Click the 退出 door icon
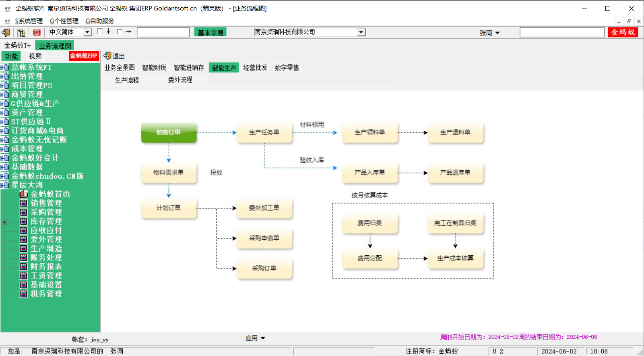 pyautogui.click(x=107, y=56)
